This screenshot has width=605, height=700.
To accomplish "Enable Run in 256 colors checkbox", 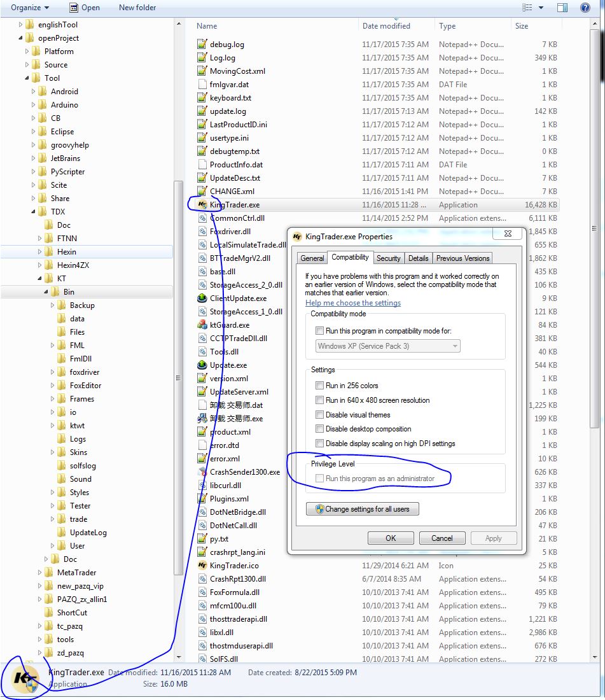I will pos(319,386).
